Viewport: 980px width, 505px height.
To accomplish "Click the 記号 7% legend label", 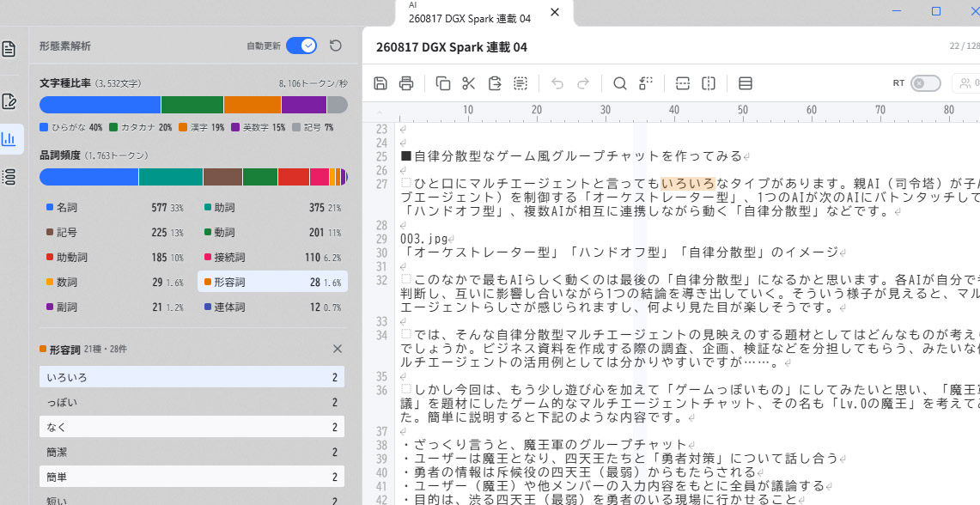I will coord(313,127).
